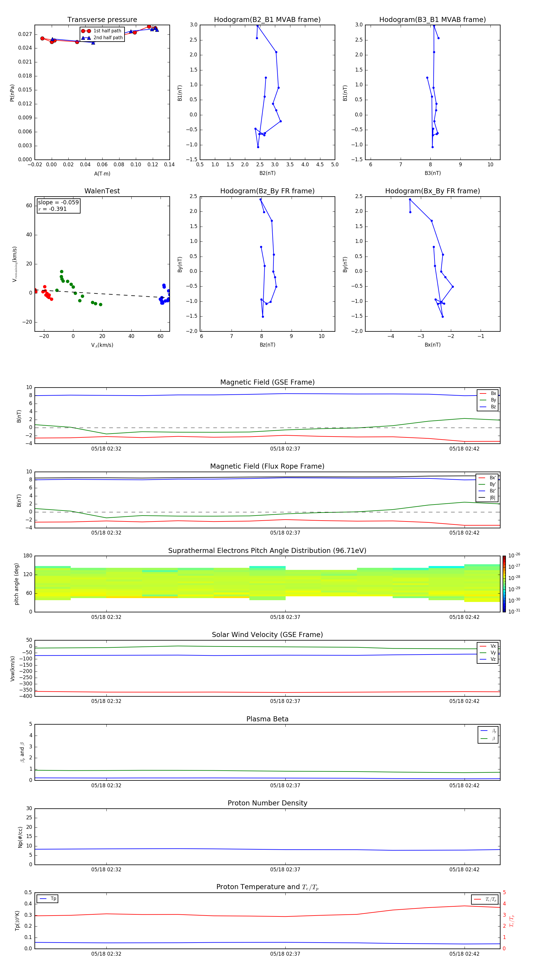This screenshot has width=535, height=980.
Task: Click the 'Vy' legend entry
Action: 488,652
